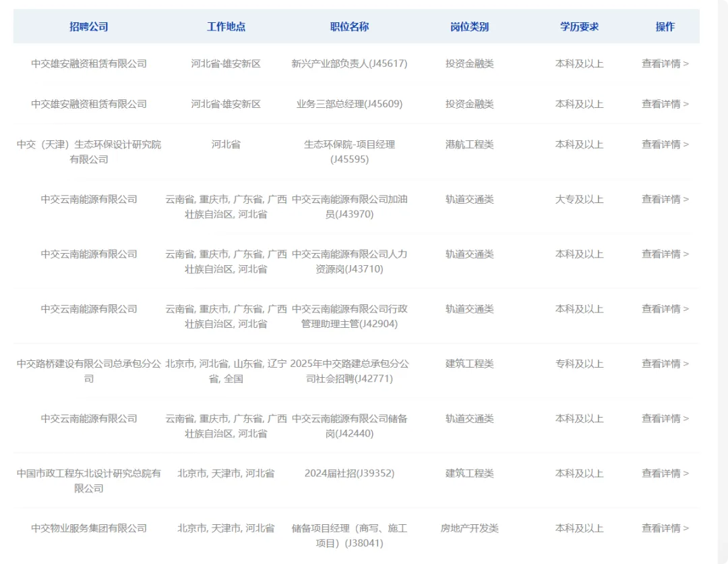View details of 生态环保院-项目经理 J45595
The height and width of the screenshot is (564, 728).
pyautogui.click(x=665, y=144)
